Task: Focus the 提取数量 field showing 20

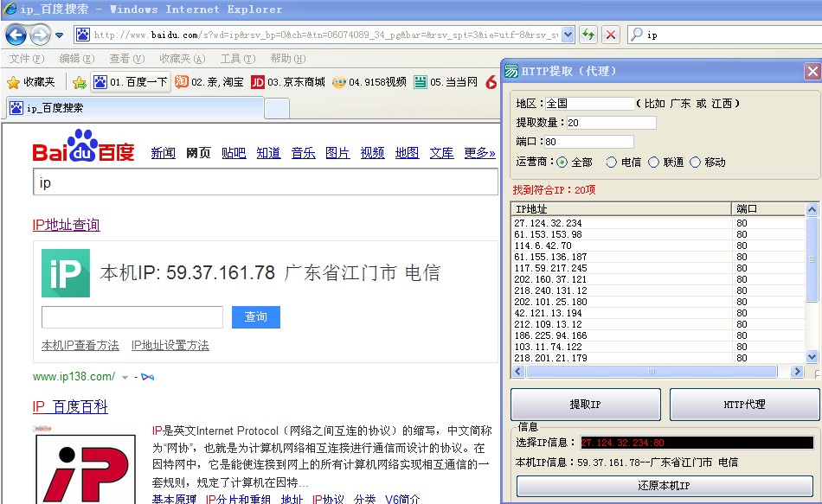Action: pyautogui.click(x=611, y=123)
